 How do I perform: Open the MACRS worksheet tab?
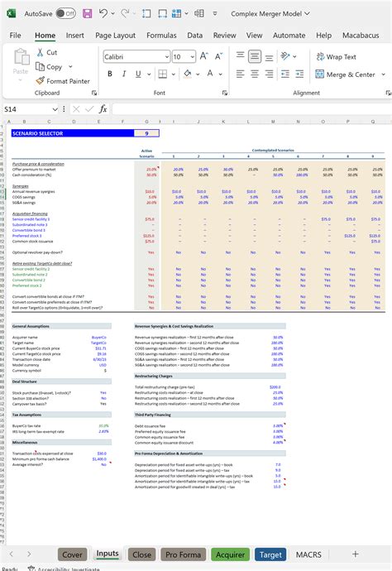pyautogui.click(x=308, y=554)
